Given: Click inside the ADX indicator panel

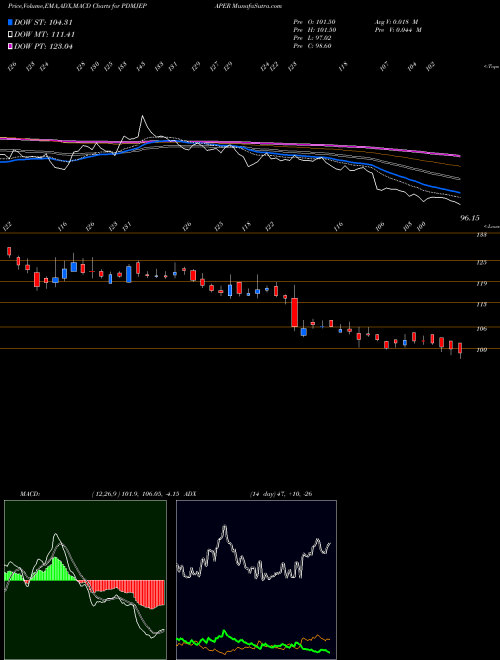Looking at the screenshot, I should pos(256,580).
